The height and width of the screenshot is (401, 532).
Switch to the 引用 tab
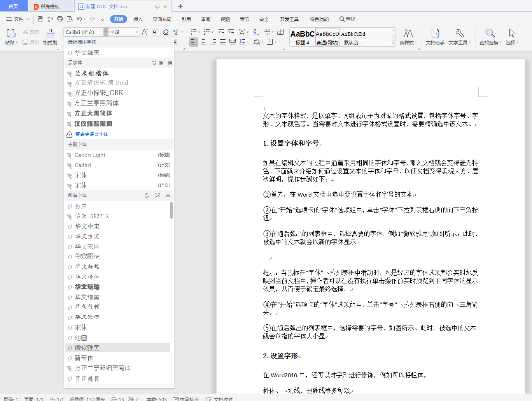click(x=186, y=19)
